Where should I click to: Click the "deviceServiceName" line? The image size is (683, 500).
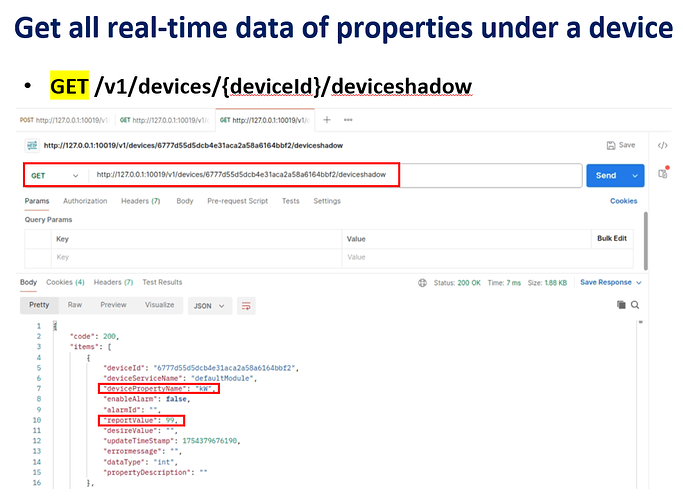(x=180, y=378)
